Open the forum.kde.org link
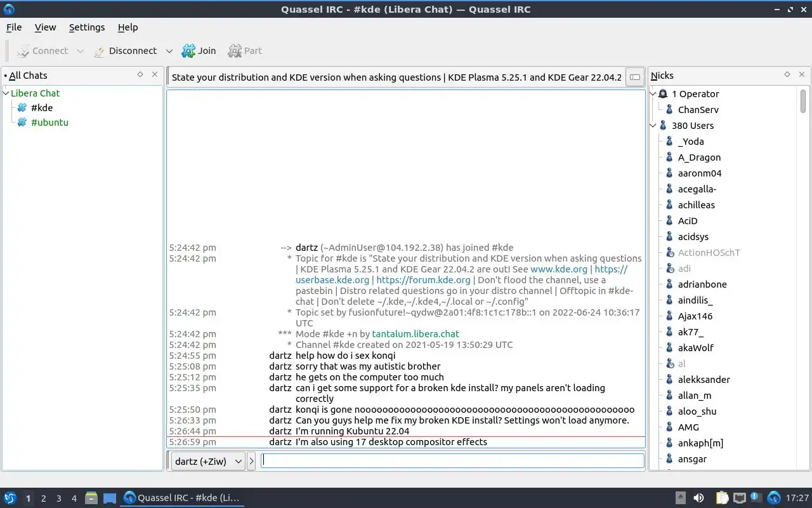 coord(423,279)
